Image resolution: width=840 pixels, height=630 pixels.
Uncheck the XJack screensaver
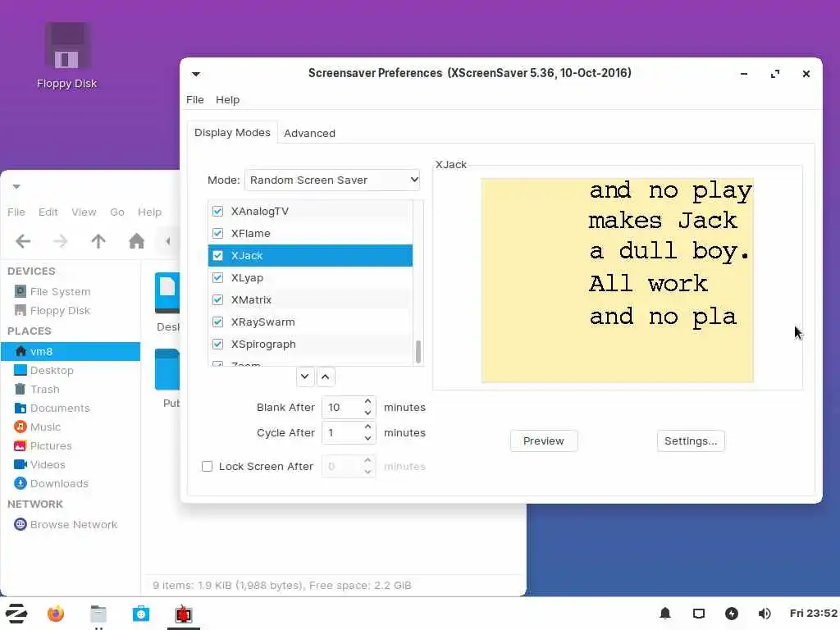(217, 256)
